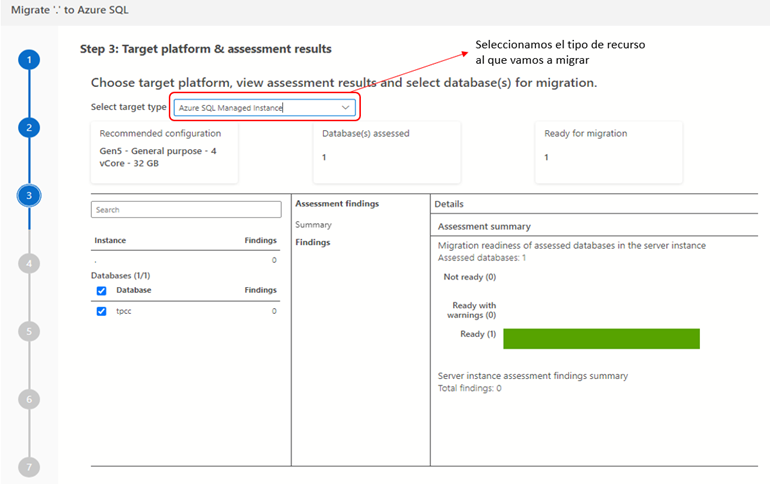Click the Ready for migration card
This screenshot has height=484, width=770.
(609, 153)
